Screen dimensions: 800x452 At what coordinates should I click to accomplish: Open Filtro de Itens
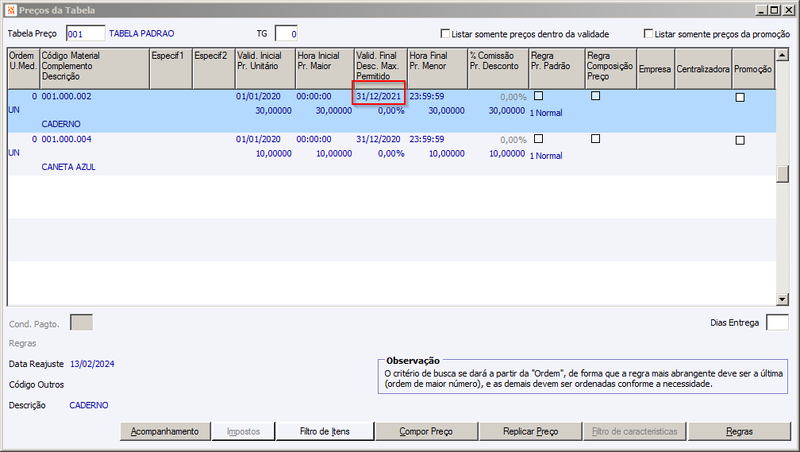pos(324,431)
